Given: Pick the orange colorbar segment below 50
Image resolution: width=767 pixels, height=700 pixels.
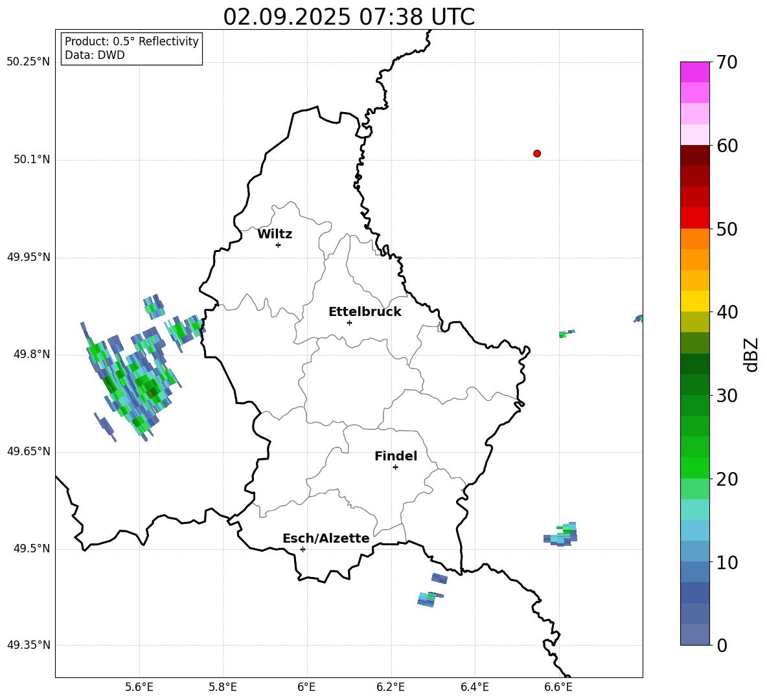Looking at the screenshot, I should click(694, 239).
